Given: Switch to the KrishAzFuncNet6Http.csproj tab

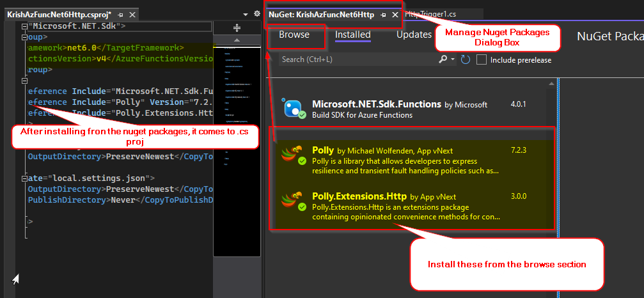Looking at the screenshot, I should (59, 15).
